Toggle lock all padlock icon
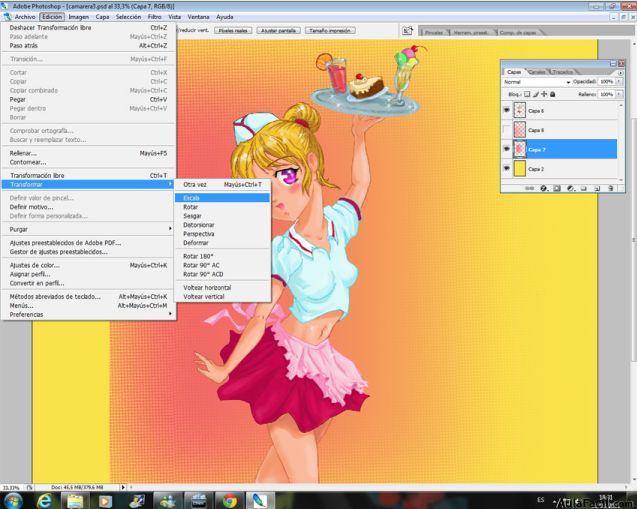Screen dimensions: 637x509 click(552, 94)
